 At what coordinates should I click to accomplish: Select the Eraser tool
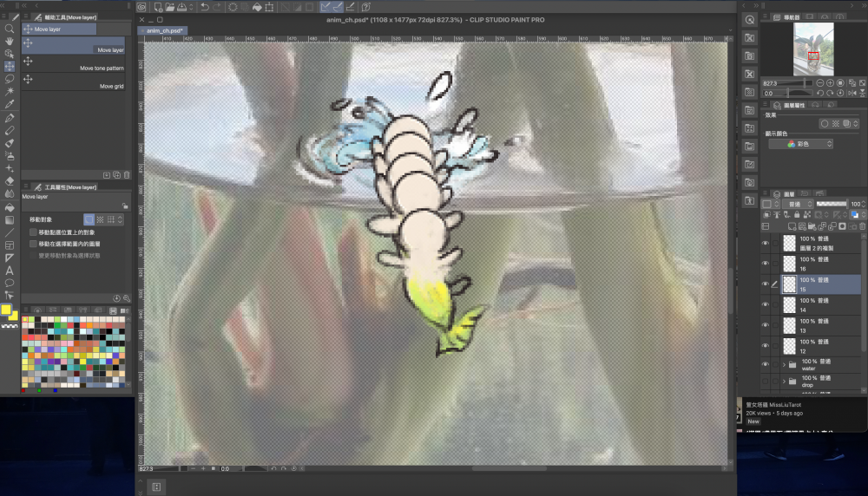coord(10,181)
